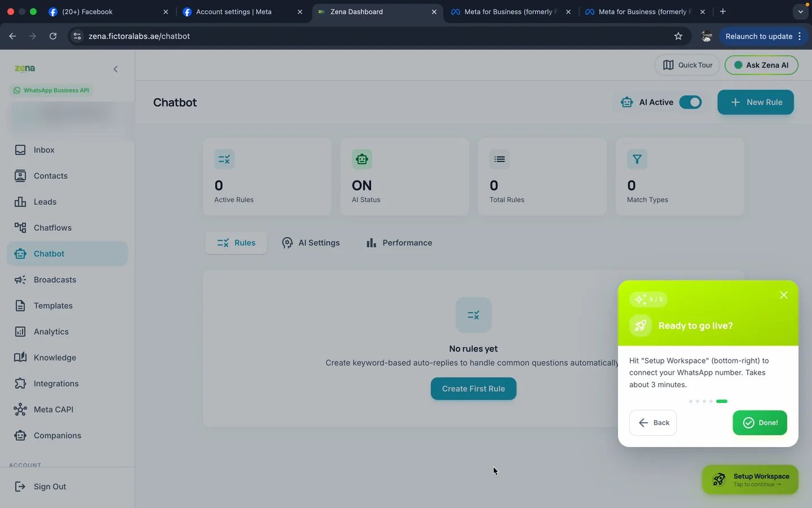Click the Match Types filter icon
The height and width of the screenshot is (508, 812).
pos(637,159)
